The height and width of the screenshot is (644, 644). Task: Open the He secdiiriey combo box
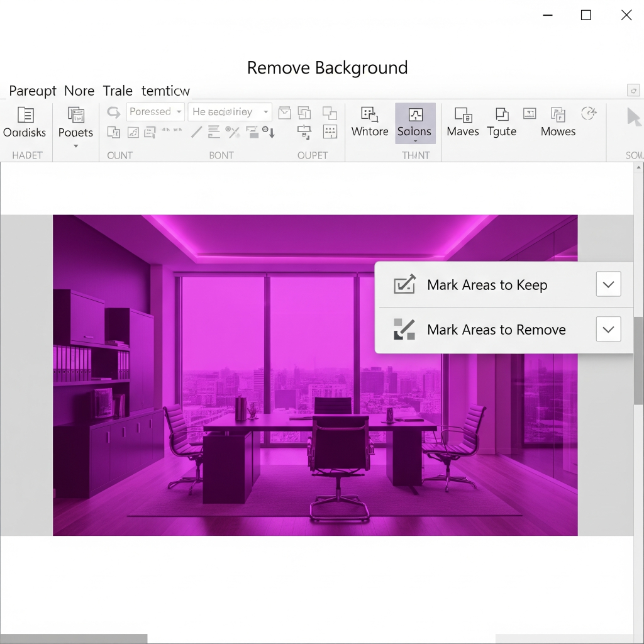[230, 112]
